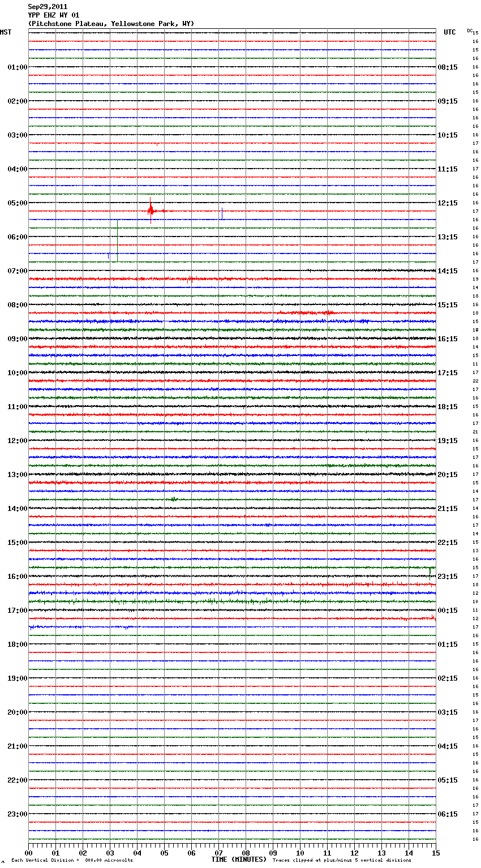The width and height of the screenshot is (481, 868).
Task: Select the 16:00 MST time label
Action: (18, 577)
